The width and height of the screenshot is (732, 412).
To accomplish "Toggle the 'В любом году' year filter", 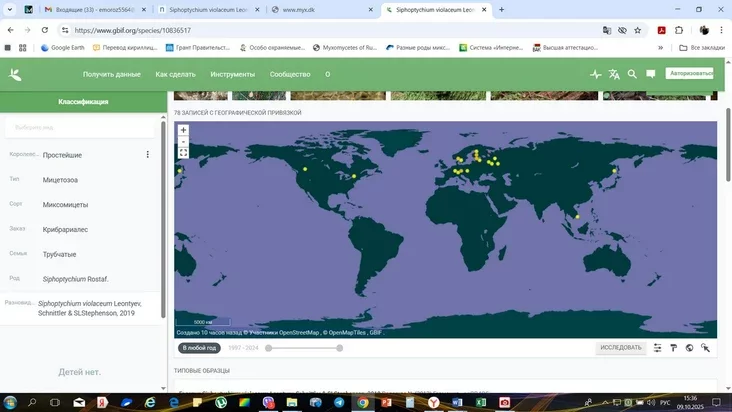I will tap(199, 348).
